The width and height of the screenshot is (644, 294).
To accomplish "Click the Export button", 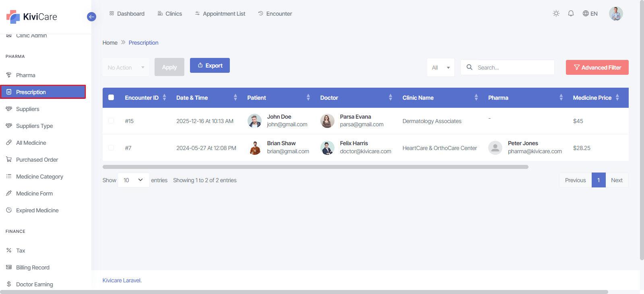I will pyautogui.click(x=210, y=66).
